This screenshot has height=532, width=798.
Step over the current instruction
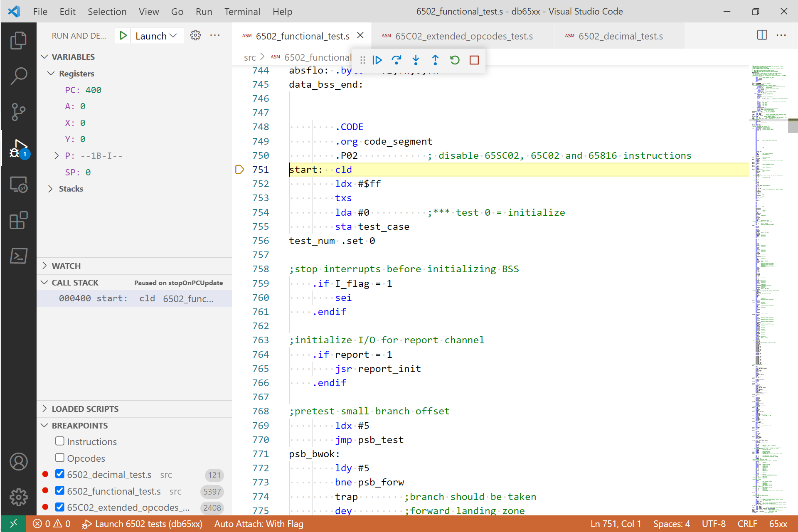tap(397, 60)
